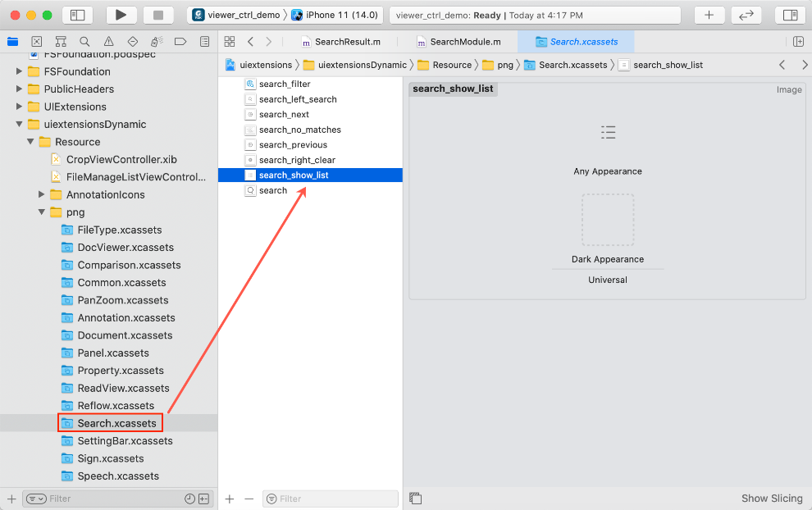
Task: Open the find navigator magnifier icon
Action: pyautogui.click(x=84, y=42)
